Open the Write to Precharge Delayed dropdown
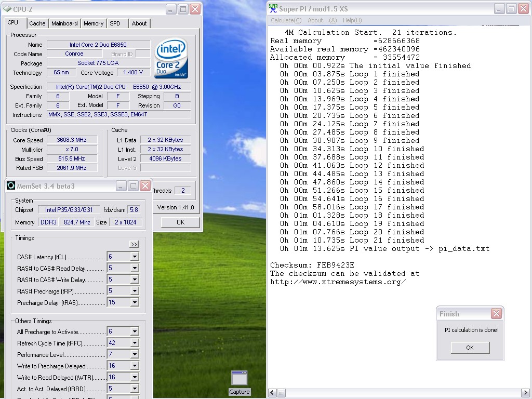The width and height of the screenshot is (532, 399). coord(135,366)
